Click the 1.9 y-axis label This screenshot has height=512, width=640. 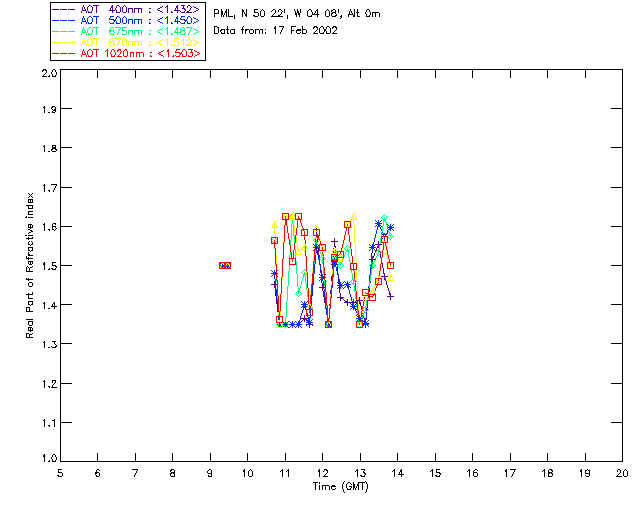[x=49, y=109]
